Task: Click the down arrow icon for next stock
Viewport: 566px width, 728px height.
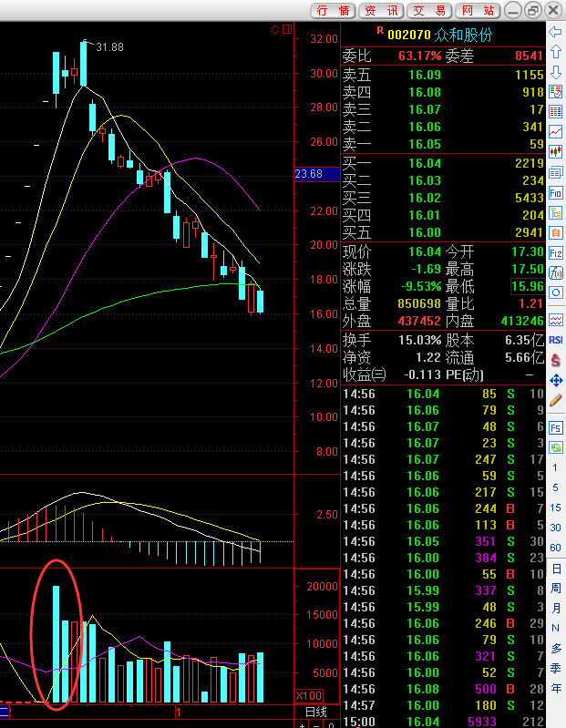Action: pyautogui.click(x=556, y=72)
